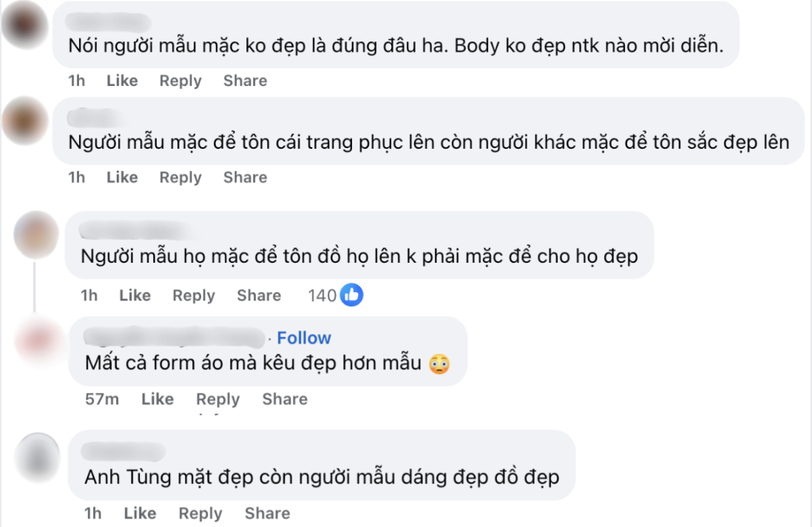
Task: Reply to the bottom comment about Anh Tùng
Action: pyautogui.click(x=200, y=513)
